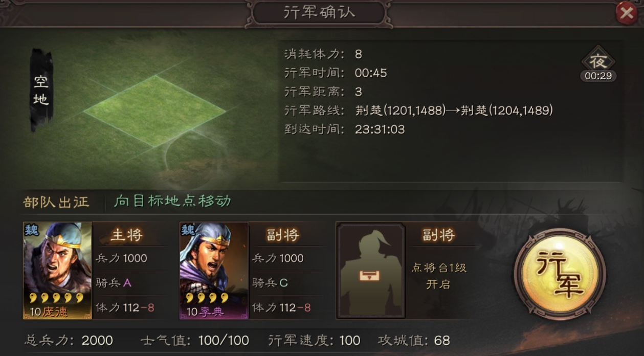
Task: Tap the golden 行军 march button
Action: pyautogui.click(x=560, y=274)
